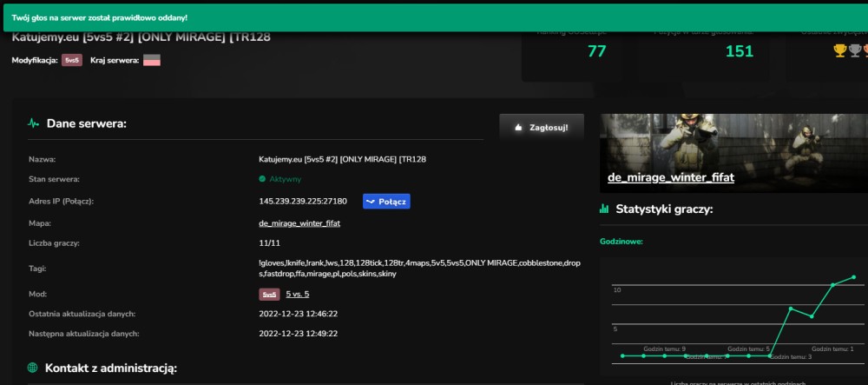Screen dimensions: 868x385
Task: Click the silver trophy icon
Action: click(x=855, y=51)
